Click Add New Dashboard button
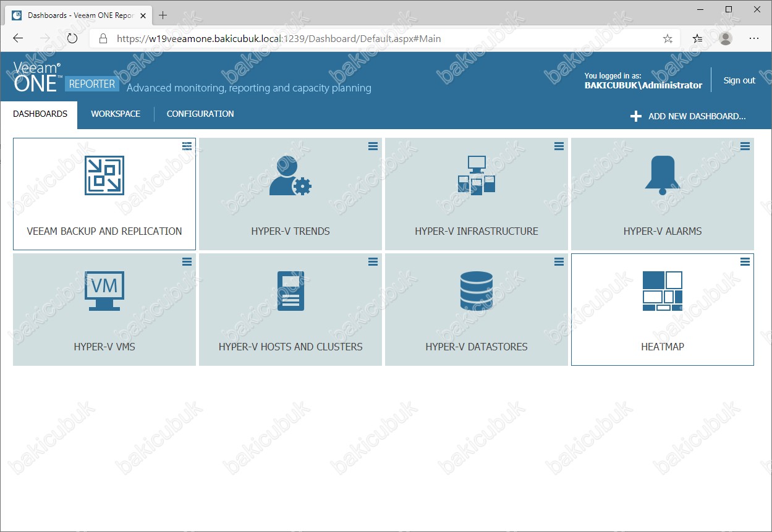This screenshot has width=772, height=532. [x=688, y=116]
